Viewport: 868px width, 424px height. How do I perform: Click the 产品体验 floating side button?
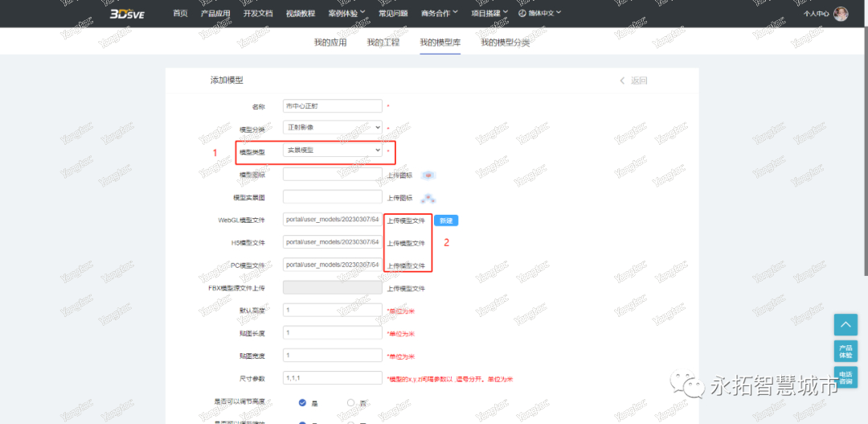[845, 351]
